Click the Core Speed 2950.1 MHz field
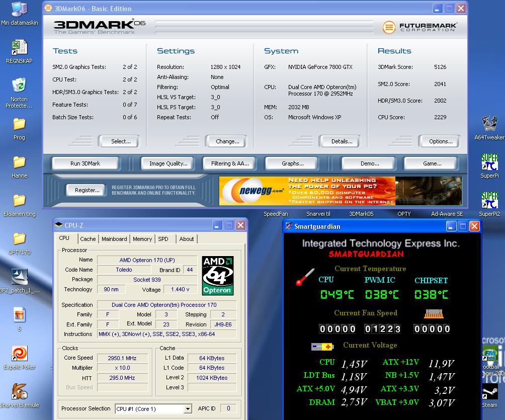 click(122, 358)
